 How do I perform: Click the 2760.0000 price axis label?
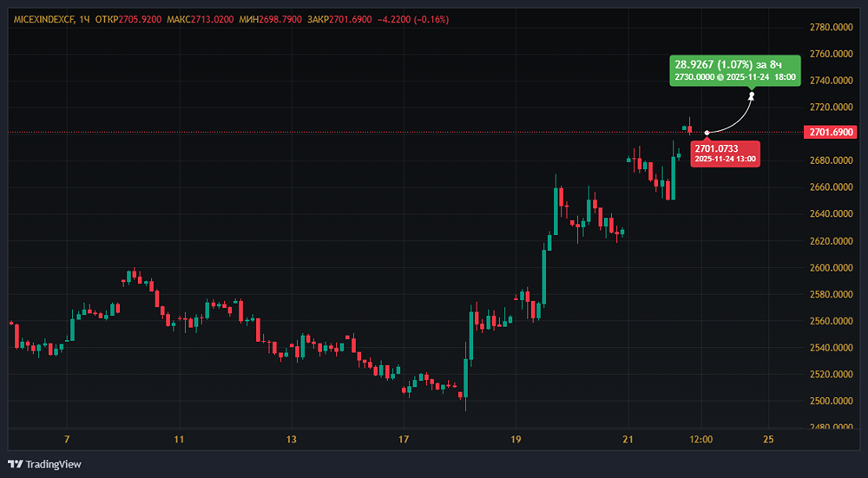click(831, 54)
